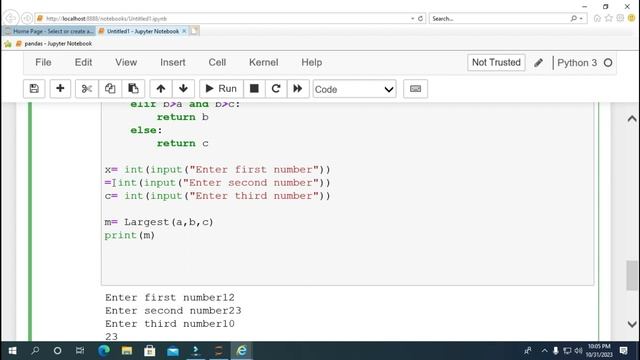The height and width of the screenshot is (360, 640).
Task: Click code line with "Enter third number"
Action: click(218, 196)
